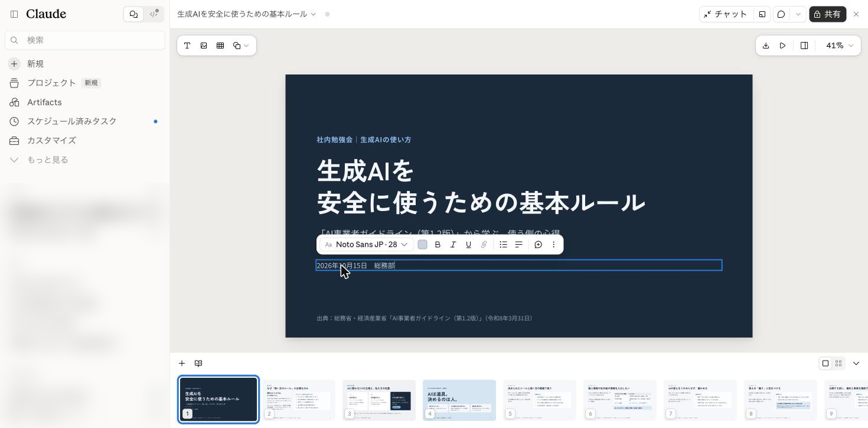Open speaker notes below the slide
868x428 pixels.
click(198, 364)
